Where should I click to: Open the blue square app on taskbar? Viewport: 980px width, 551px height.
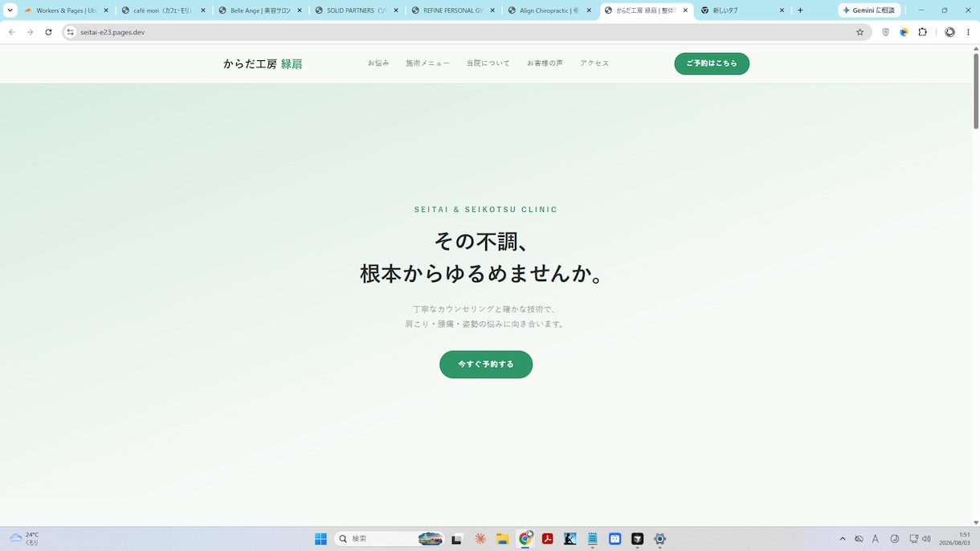(615, 539)
